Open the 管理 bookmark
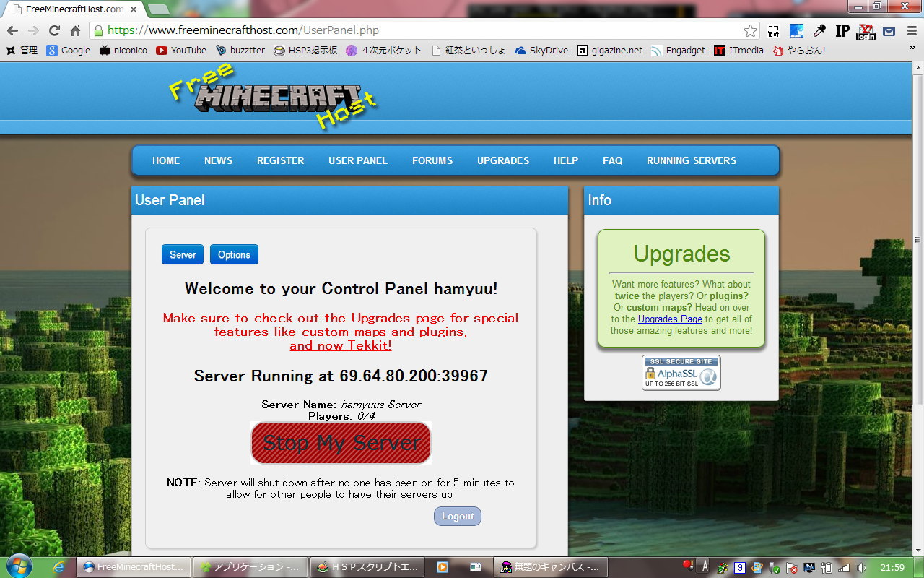The width and height of the screenshot is (924, 578). pos(22,51)
